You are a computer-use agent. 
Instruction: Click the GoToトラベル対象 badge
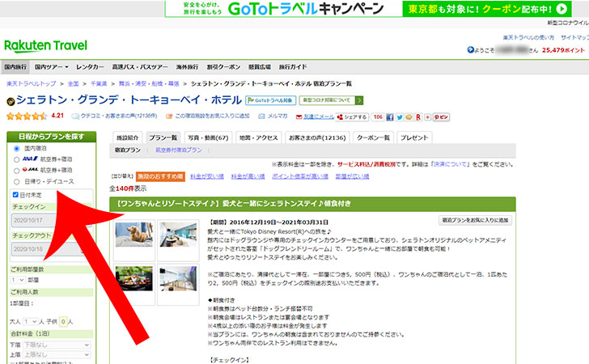click(270, 100)
